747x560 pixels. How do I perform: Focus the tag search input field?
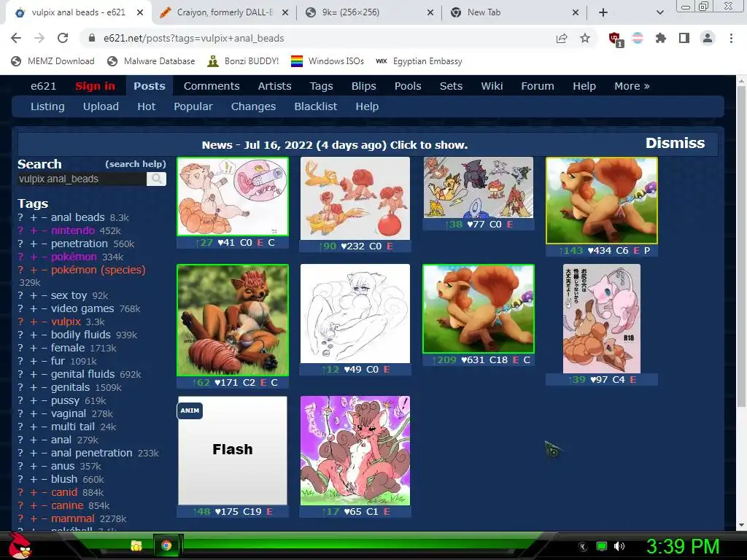point(82,179)
